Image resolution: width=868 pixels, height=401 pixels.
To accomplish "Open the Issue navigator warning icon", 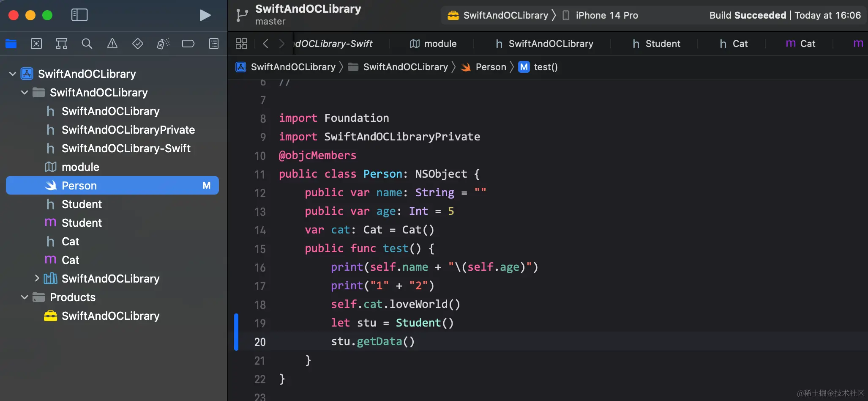I will (x=112, y=44).
